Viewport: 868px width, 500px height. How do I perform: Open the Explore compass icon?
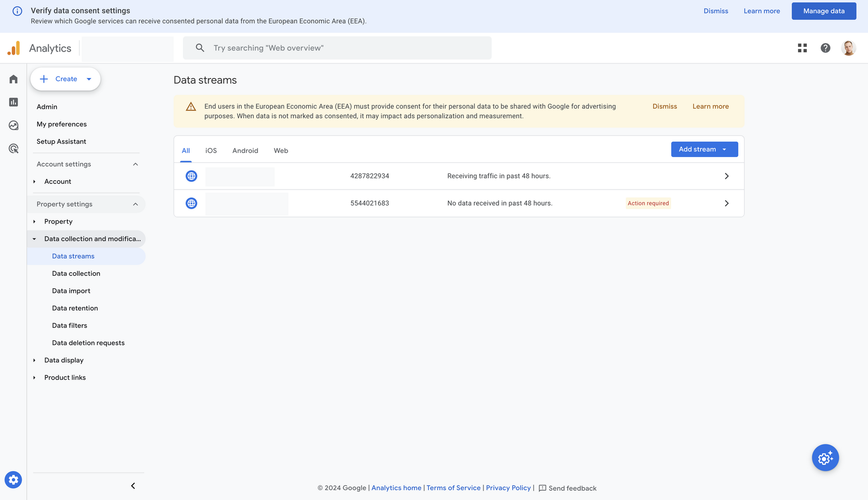tap(13, 125)
